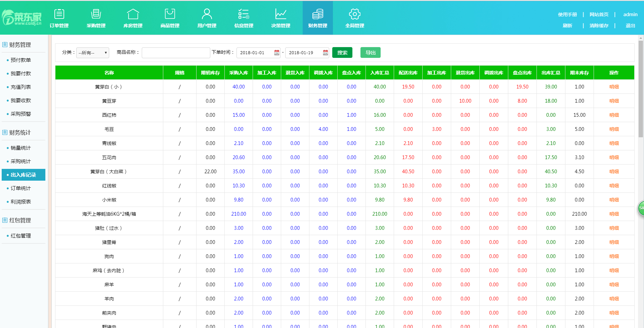Open the 信息管理 checklist icon
This screenshot has height=328, width=644.
(244, 14)
